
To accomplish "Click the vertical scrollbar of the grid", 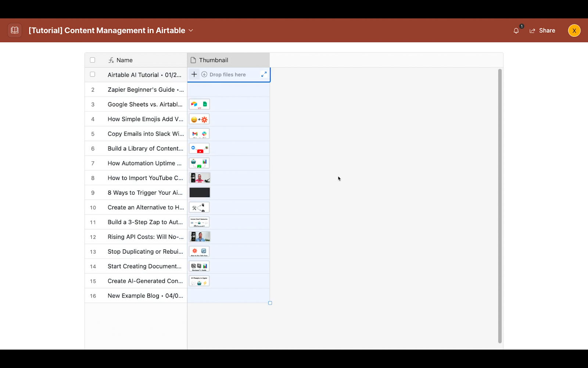I will (500, 206).
